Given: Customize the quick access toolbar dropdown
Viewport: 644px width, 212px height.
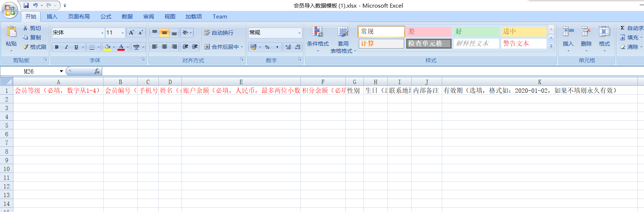Looking at the screenshot, I should [65, 5].
